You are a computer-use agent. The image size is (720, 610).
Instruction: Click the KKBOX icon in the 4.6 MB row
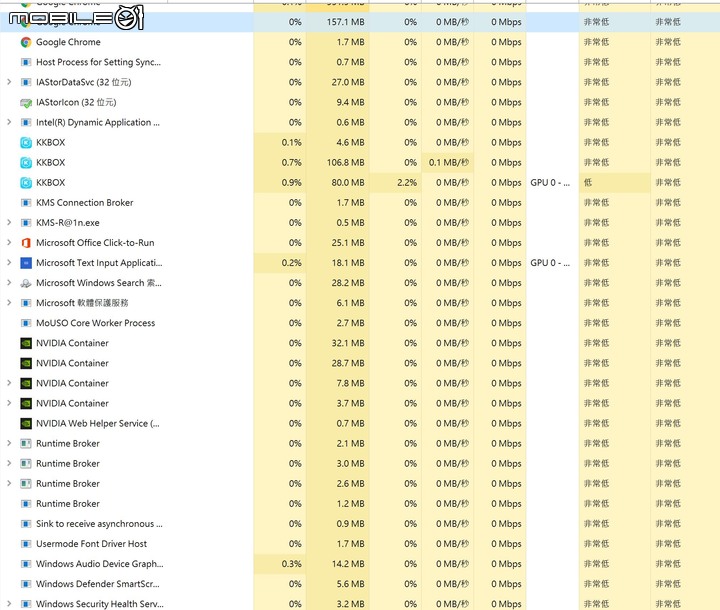point(26,142)
